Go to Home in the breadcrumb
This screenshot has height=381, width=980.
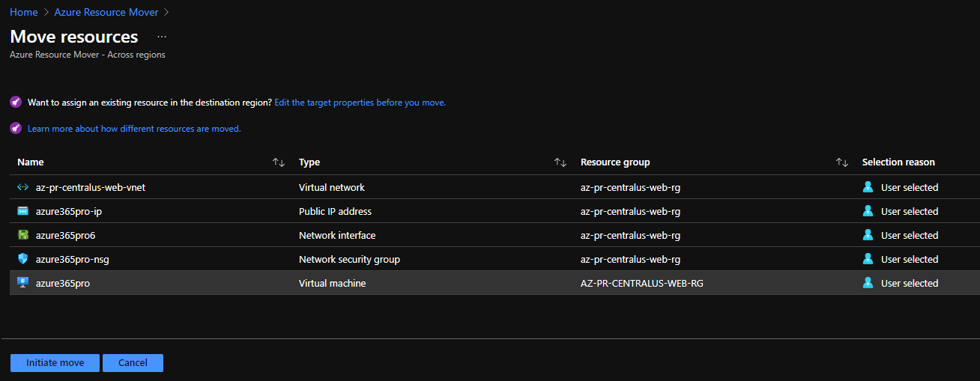coord(24,12)
